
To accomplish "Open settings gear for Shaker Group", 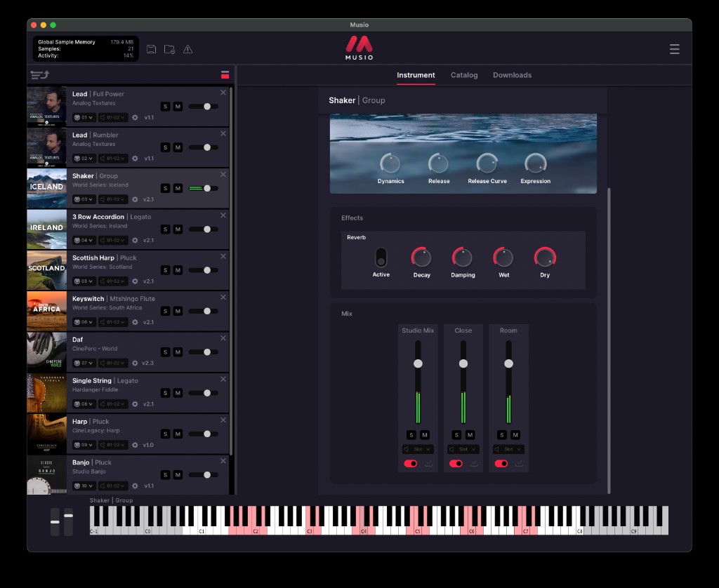I will click(x=135, y=199).
